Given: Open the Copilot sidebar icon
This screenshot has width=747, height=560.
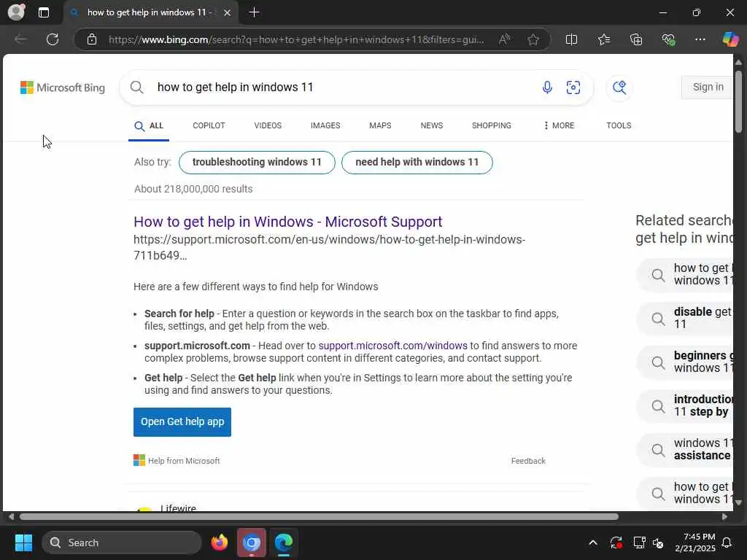Looking at the screenshot, I should click(x=729, y=39).
